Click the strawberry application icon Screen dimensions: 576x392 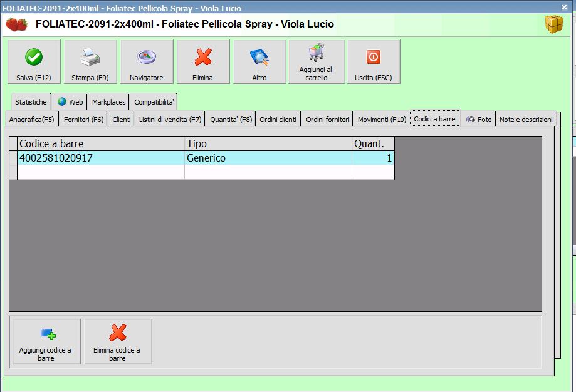[16, 24]
